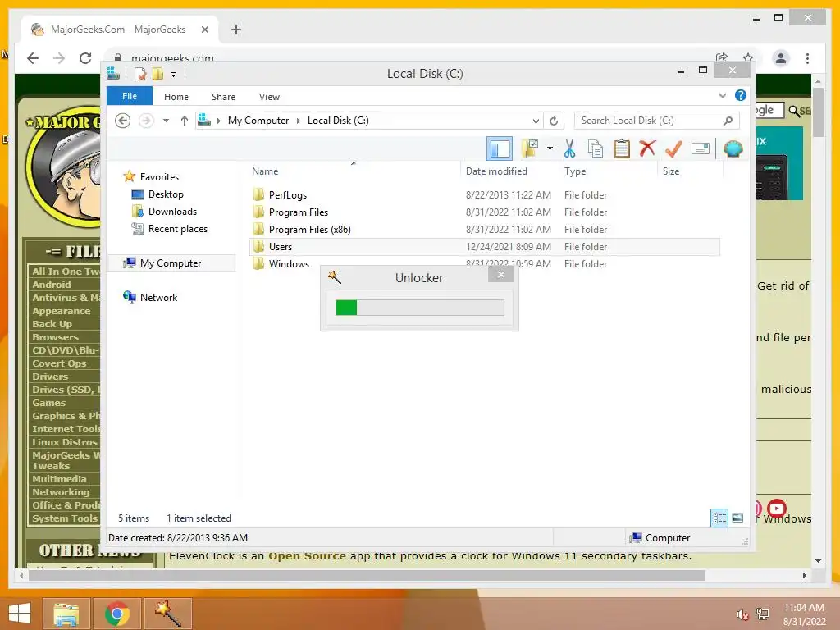Open the Share ribbon tab
This screenshot has width=840, height=630.
tap(223, 97)
